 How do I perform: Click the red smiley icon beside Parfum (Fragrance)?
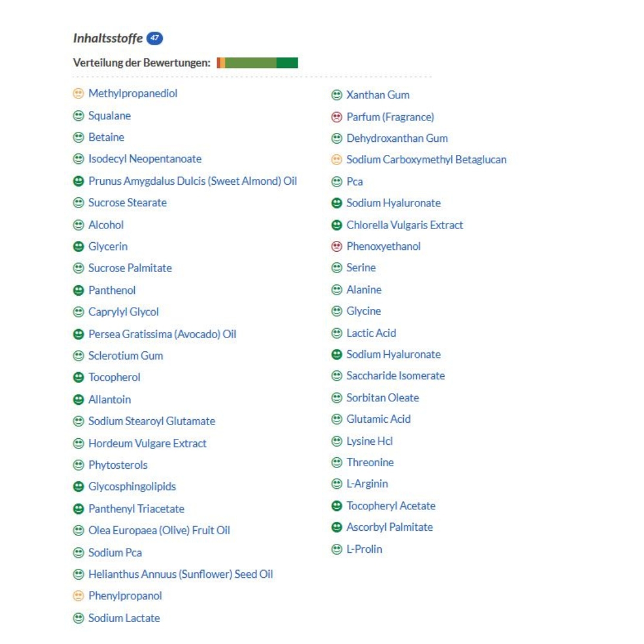pyautogui.click(x=336, y=117)
